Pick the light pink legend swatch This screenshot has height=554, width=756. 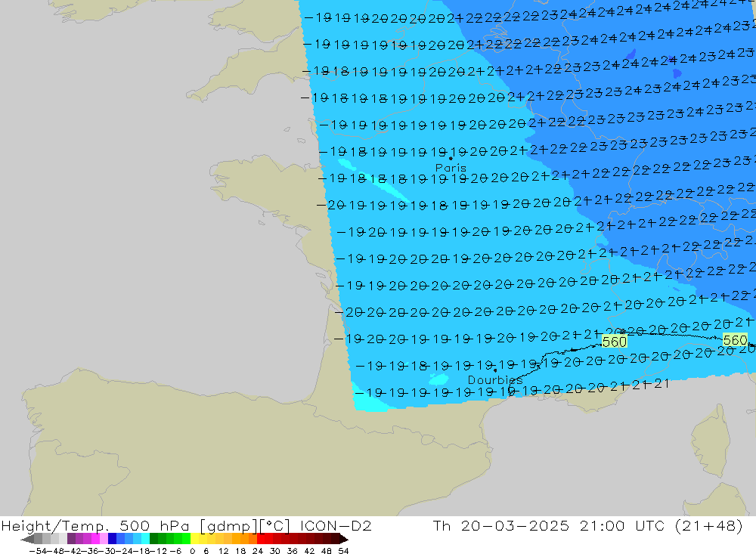[104, 539]
